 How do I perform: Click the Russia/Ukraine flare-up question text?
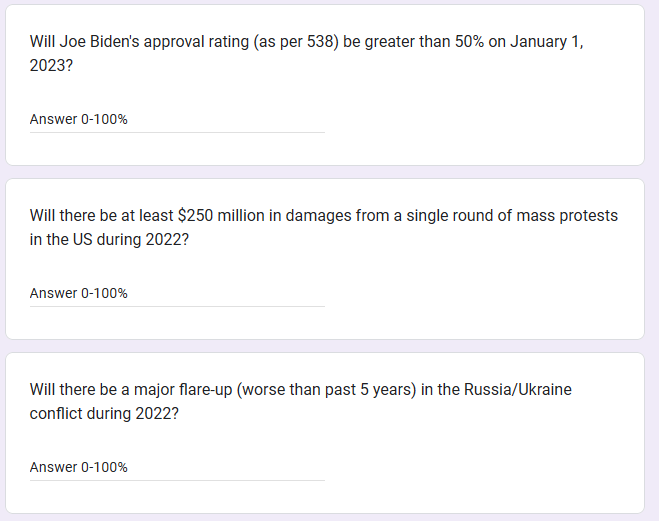pos(300,389)
